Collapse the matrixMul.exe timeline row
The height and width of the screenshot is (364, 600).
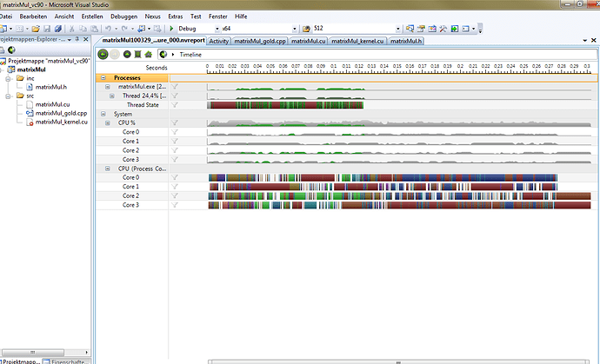[108, 87]
